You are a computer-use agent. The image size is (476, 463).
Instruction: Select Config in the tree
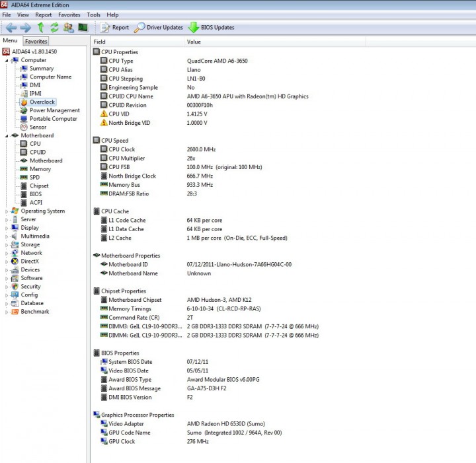(29, 295)
